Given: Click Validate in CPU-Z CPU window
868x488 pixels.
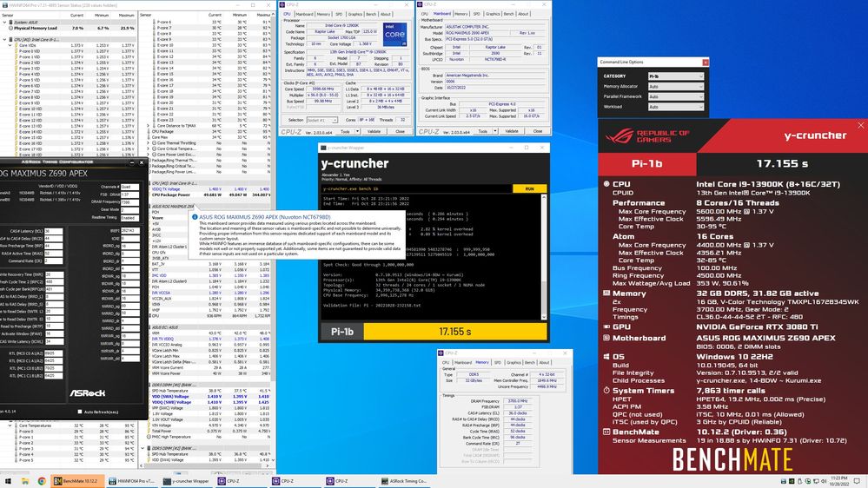Looking at the screenshot, I should pyautogui.click(x=374, y=132).
